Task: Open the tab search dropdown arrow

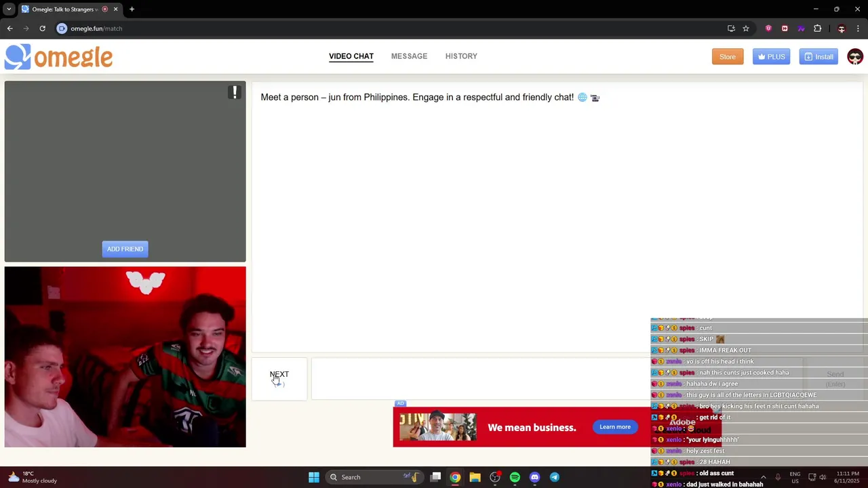Action: click(9, 9)
